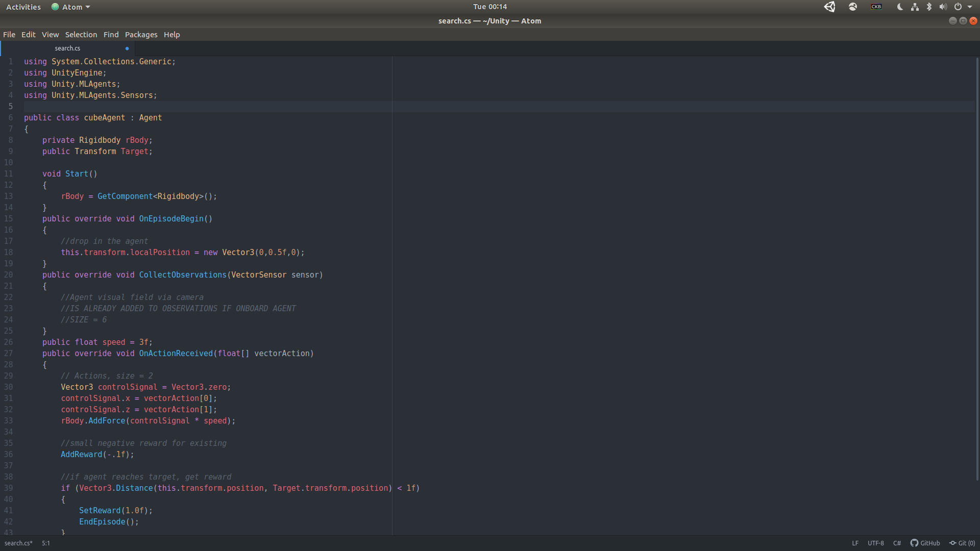Click the modified dot on search.cs tab
This screenshot has height=551, width=980.
[x=127, y=48]
